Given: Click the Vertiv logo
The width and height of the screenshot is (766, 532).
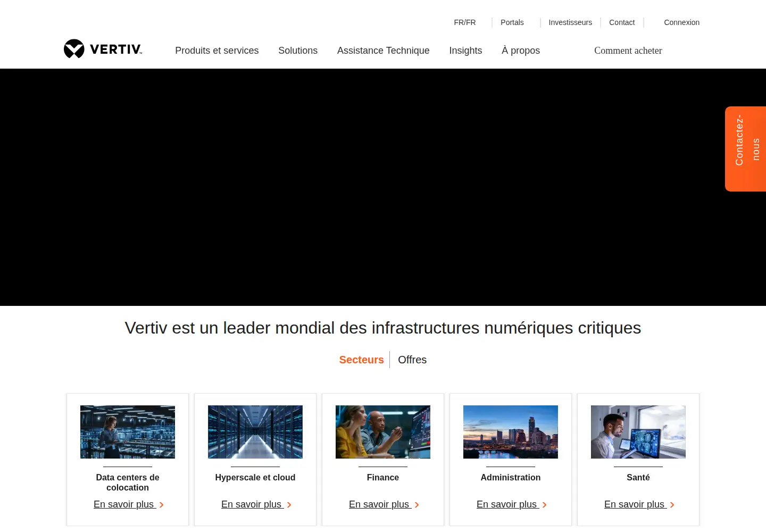Looking at the screenshot, I should tap(103, 49).
